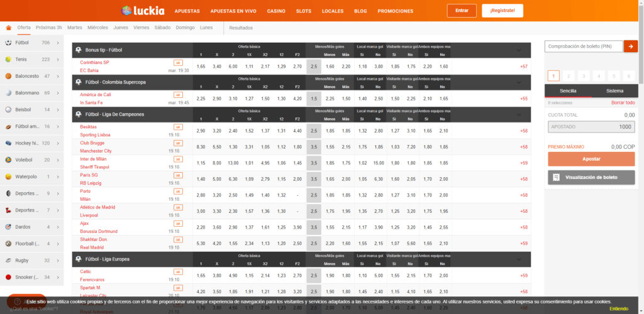Select the Dardos target icon
644x314 pixels.
point(8,227)
